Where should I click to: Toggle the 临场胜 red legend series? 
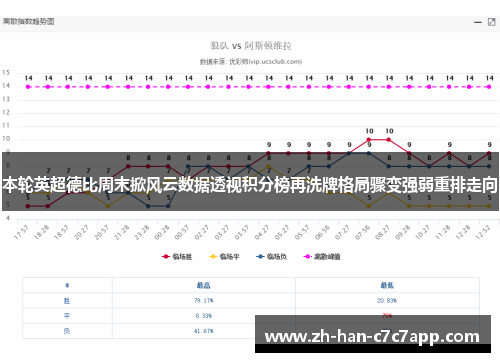(177, 256)
